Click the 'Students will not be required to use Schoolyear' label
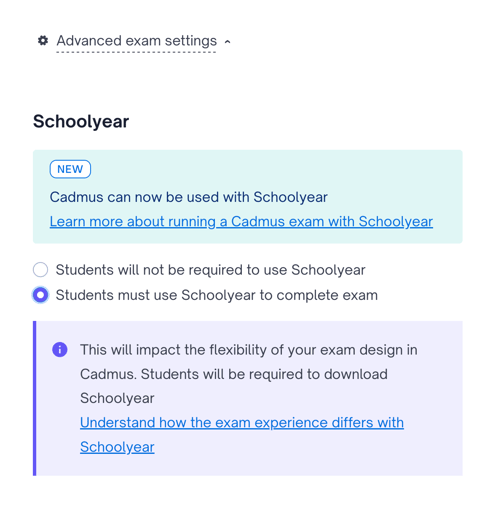This screenshot has width=498, height=514. (x=210, y=270)
